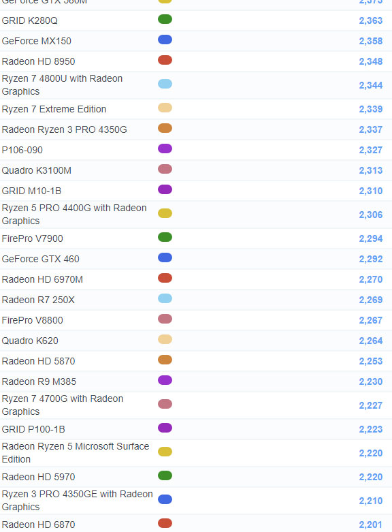Click the green swatch beside GRID K280Q
392x532 pixels.
click(x=165, y=19)
